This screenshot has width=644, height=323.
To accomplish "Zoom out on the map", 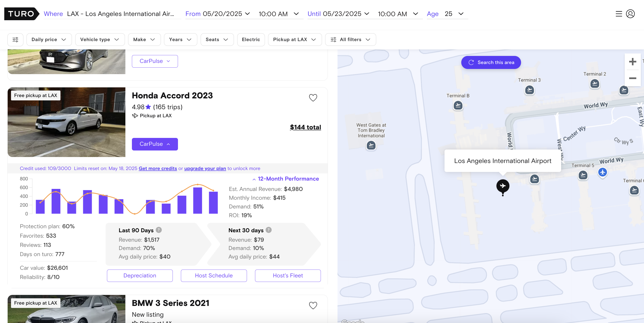I will pyautogui.click(x=633, y=78).
